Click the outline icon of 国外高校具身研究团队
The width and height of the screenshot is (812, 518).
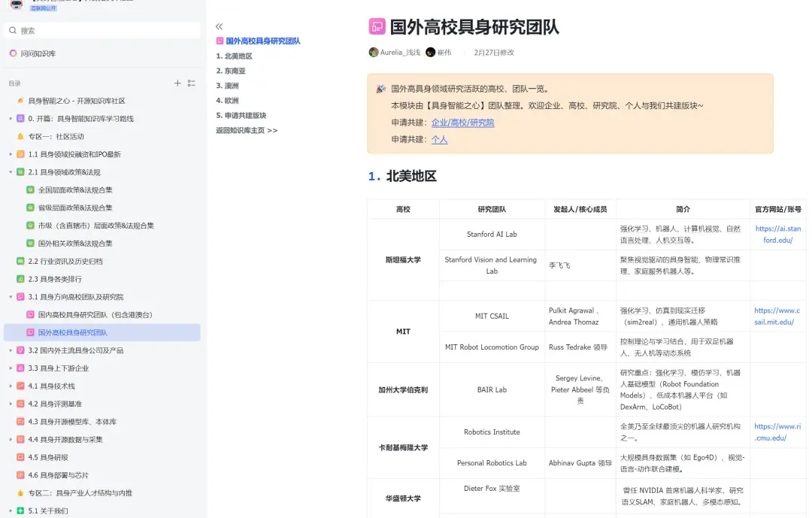220,41
